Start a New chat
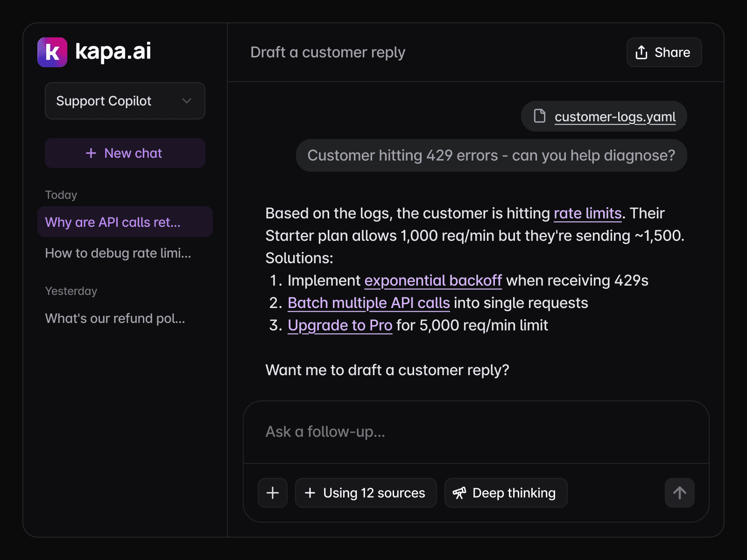Screen dimensions: 747x560 (125, 153)
